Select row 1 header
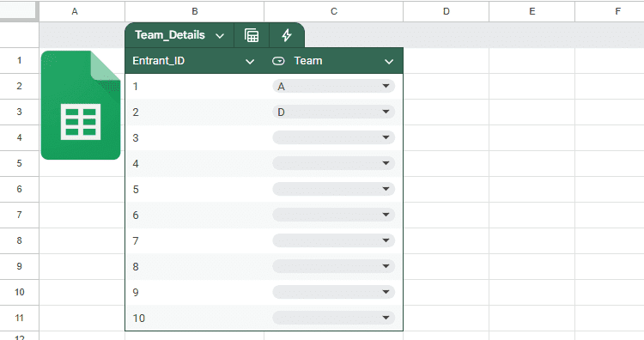644x340 pixels. point(19,61)
